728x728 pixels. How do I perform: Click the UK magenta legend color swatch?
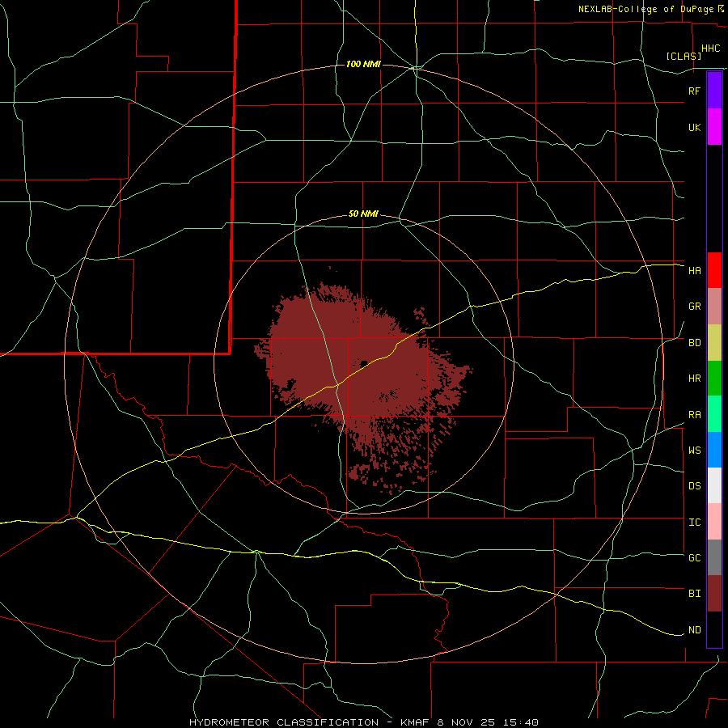click(x=714, y=127)
